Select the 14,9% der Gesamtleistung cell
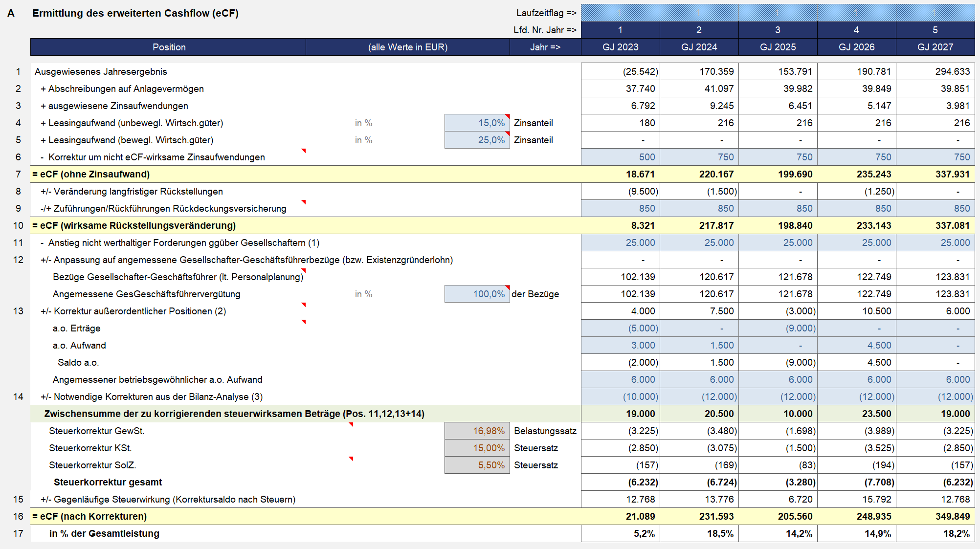 (x=856, y=533)
